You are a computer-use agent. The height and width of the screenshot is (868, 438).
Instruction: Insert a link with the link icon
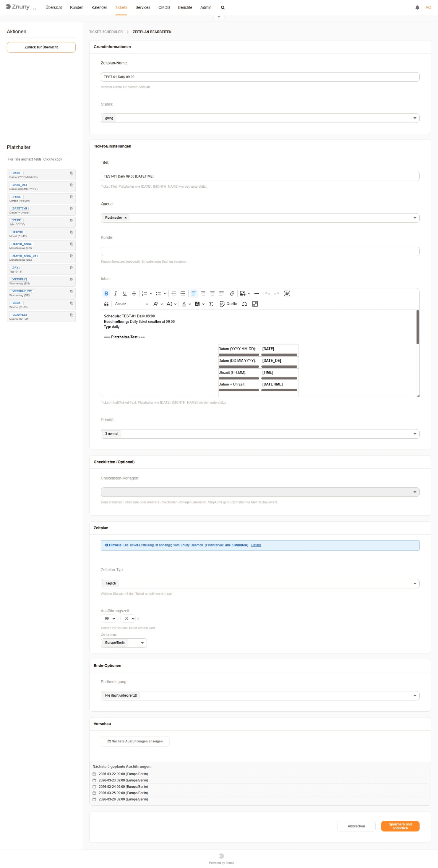(232, 293)
